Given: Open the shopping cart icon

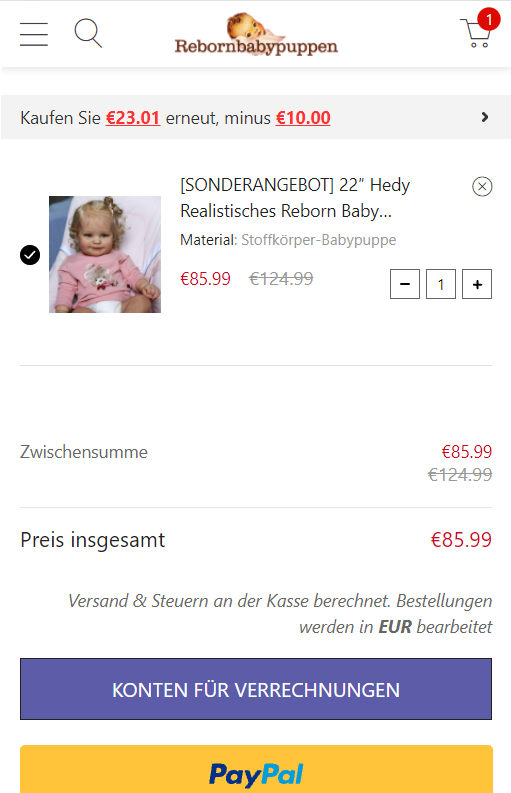Looking at the screenshot, I should (475, 33).
